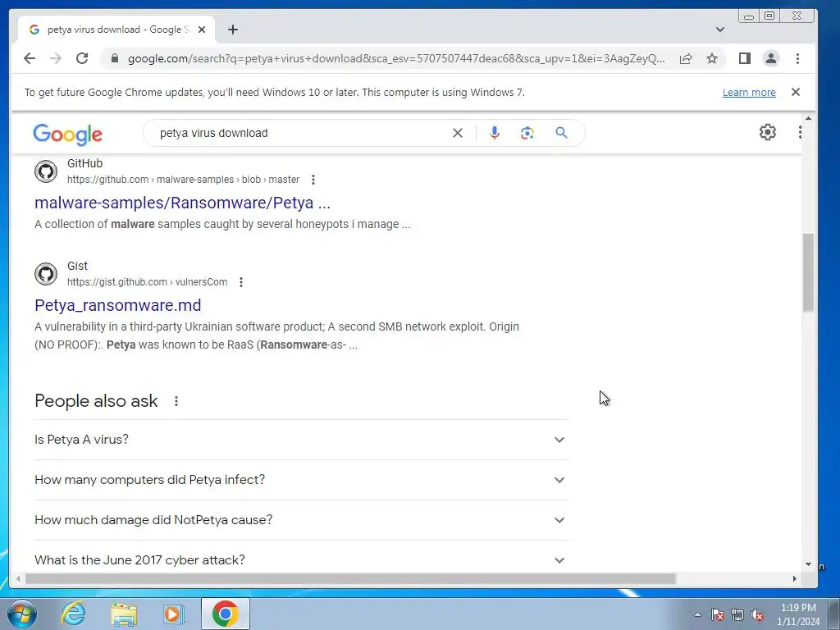Search by image with the Lens icon
The width and height of the screenshot is (840, 630).
point(527,133)
